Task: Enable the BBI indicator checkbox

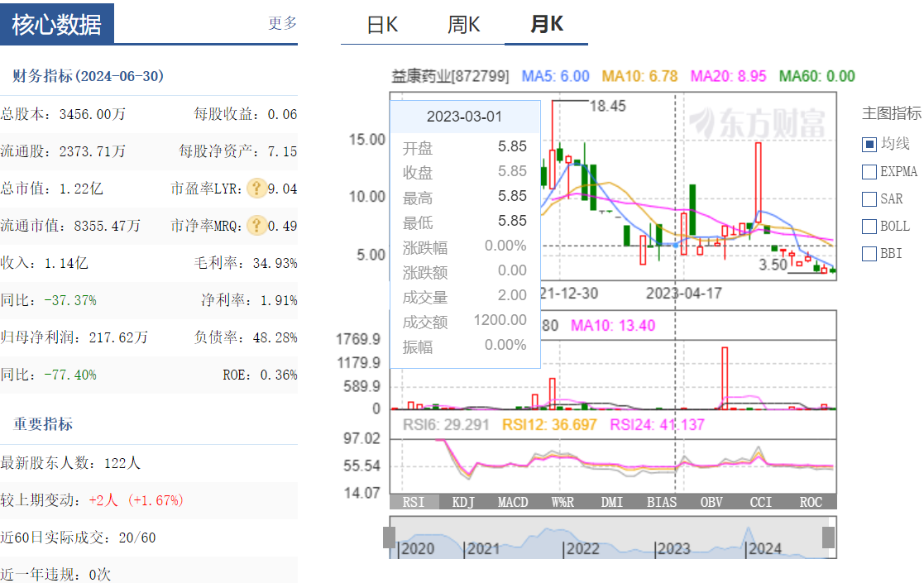Action: (869, 254)
